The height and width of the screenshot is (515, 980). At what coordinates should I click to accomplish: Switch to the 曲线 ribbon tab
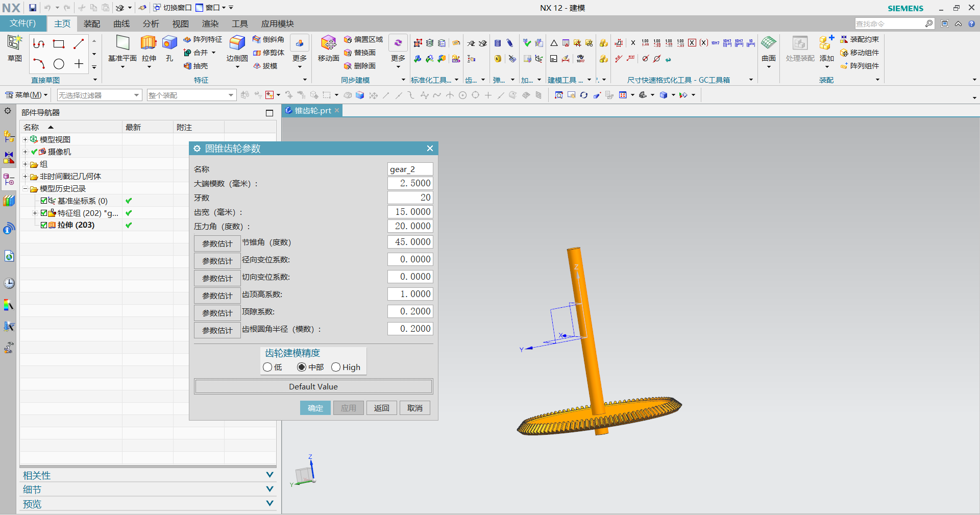(x=121, y=23)
